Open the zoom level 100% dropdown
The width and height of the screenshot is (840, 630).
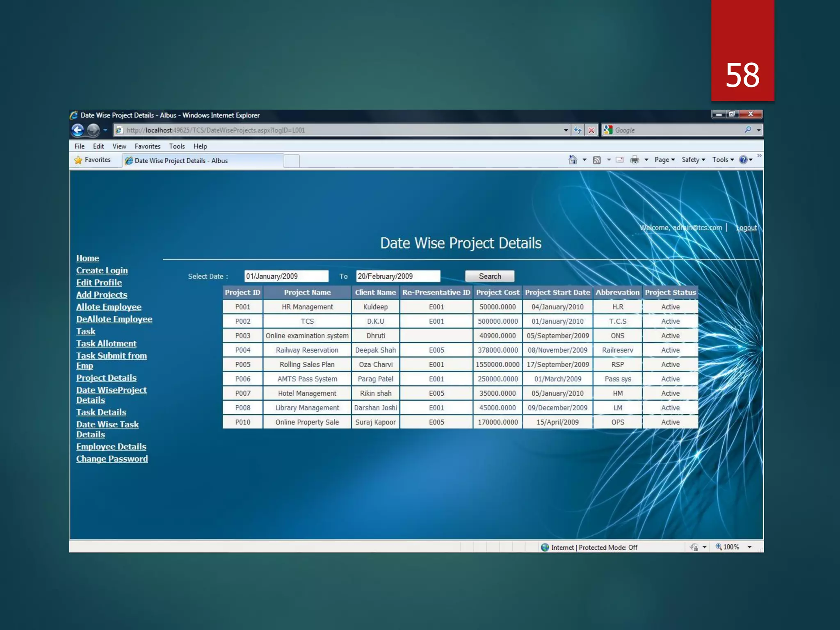[x=749, y=547]
